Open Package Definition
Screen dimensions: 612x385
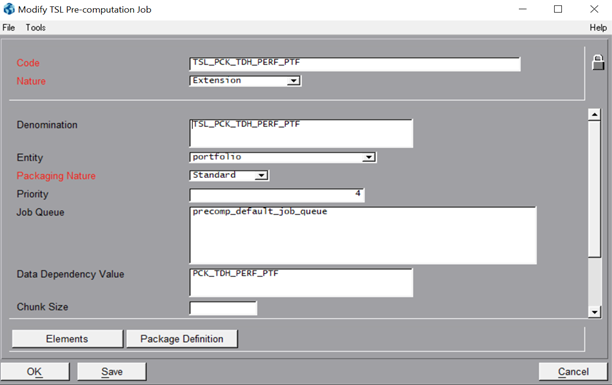pos(182,339)
